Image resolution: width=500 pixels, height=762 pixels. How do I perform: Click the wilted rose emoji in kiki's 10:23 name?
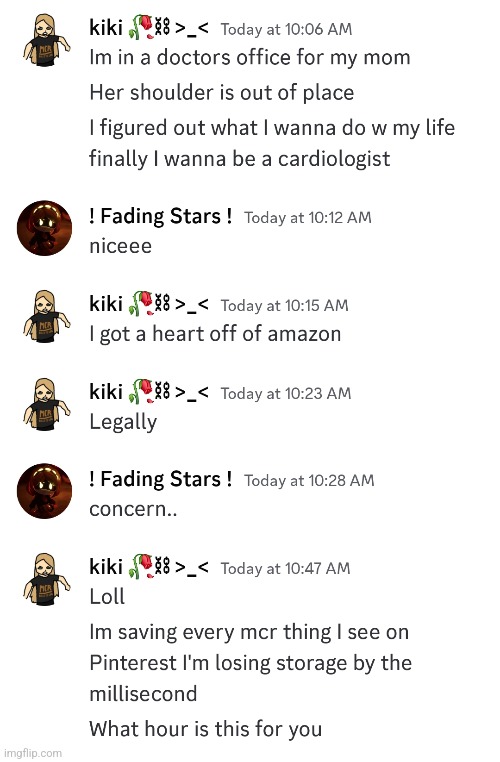pyautogui.click(x=140, y=392)
